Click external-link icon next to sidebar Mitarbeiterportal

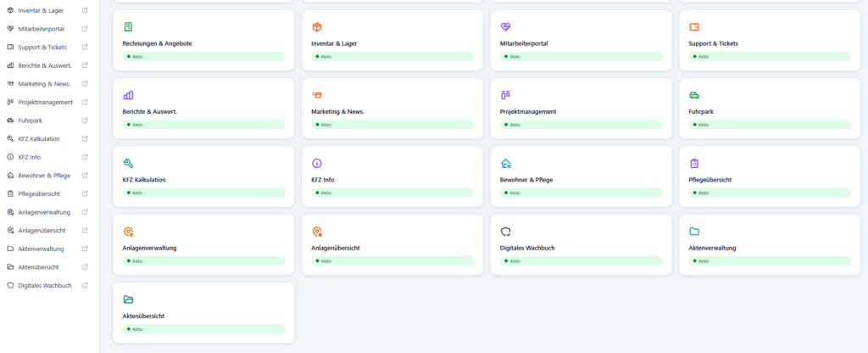[85, 29]
